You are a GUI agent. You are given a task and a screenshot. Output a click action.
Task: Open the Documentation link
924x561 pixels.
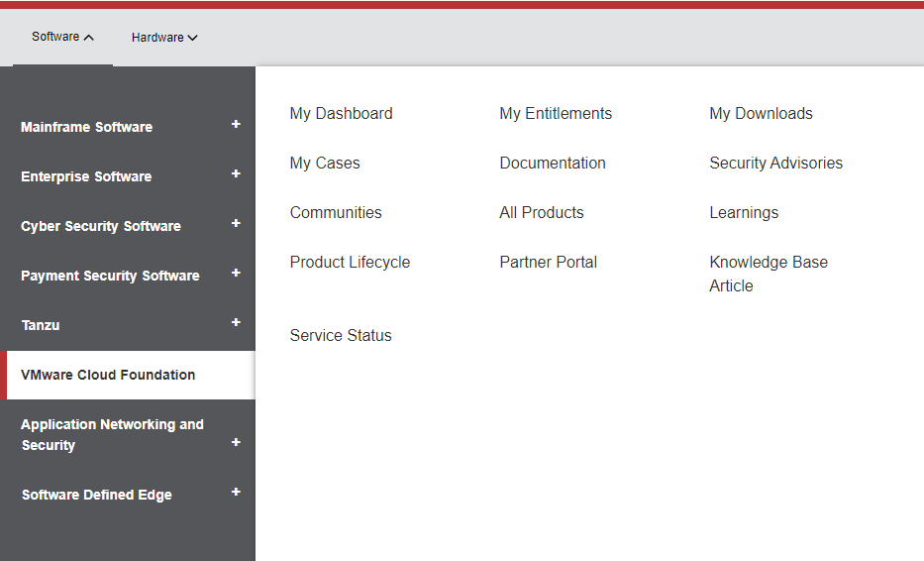tap(553, 164)
